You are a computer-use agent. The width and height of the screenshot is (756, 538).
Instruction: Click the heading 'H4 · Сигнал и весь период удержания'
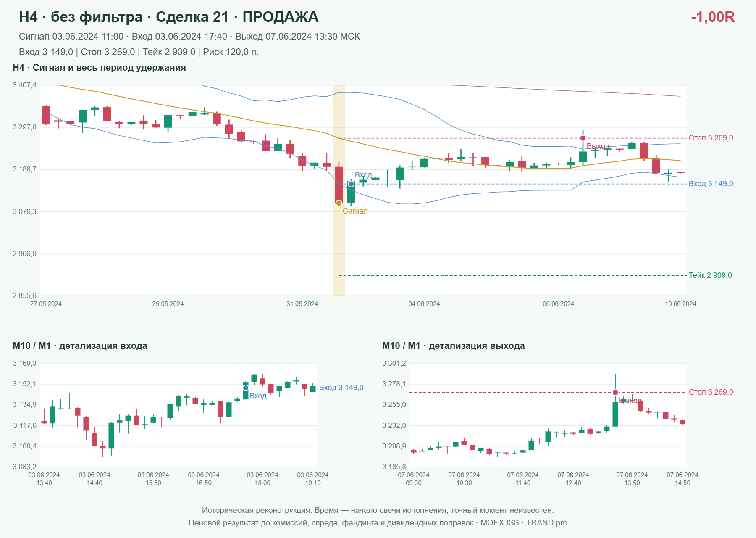pos(100,68)
